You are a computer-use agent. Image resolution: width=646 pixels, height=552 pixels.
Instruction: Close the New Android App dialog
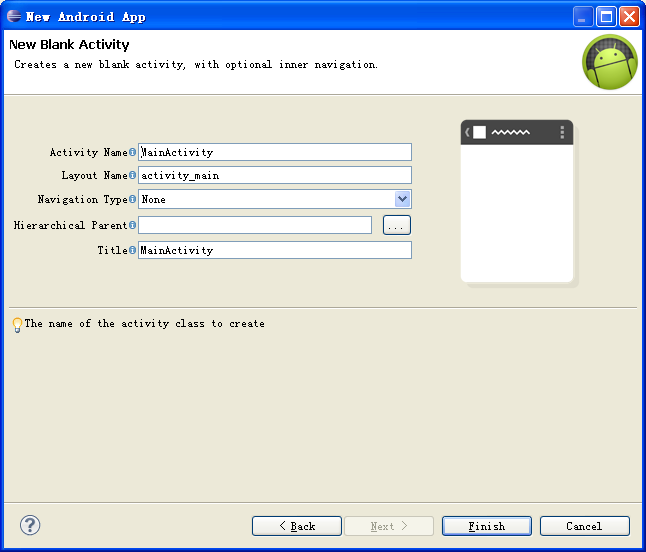(630, 16)
